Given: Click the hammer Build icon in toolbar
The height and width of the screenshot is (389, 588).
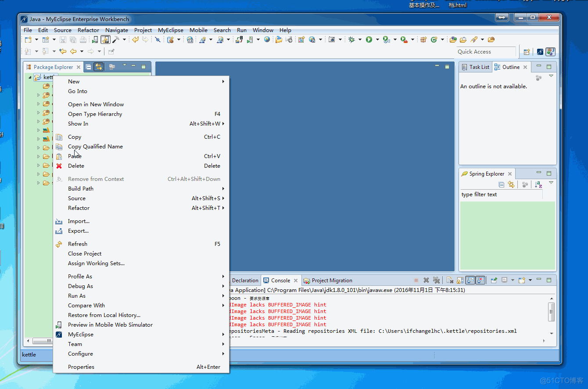Looking at the screenshot, I should coord(116,40).
